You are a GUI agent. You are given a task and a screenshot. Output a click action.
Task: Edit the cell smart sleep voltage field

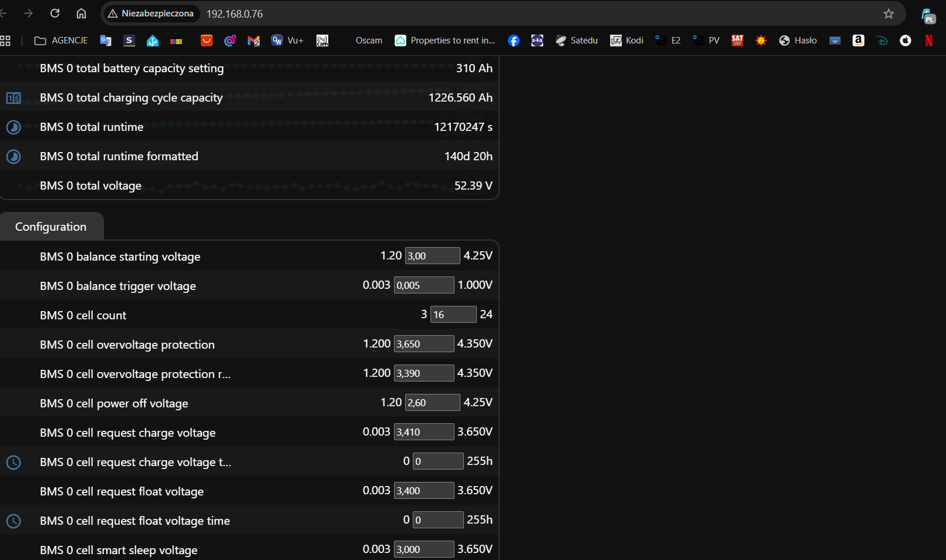(x=424, y=549)
